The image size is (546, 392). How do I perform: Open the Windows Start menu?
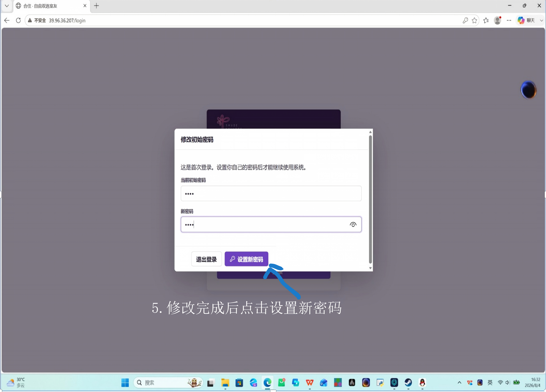(125, 382)
